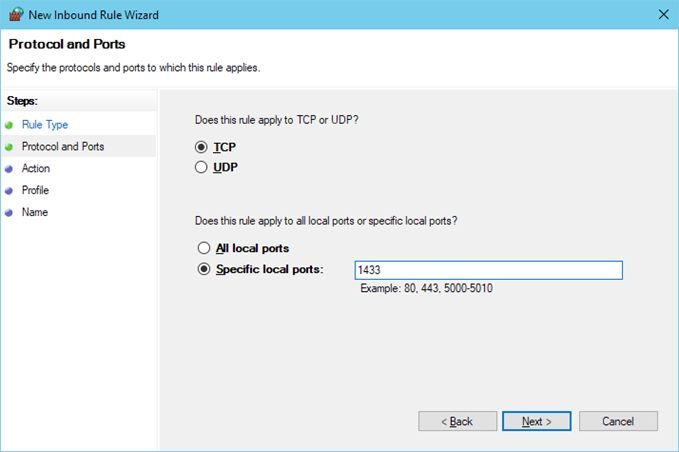The height and width of the screenshot is (452, 679).
Task: Jump to the Profile step
Action: (x=36, y=191)
